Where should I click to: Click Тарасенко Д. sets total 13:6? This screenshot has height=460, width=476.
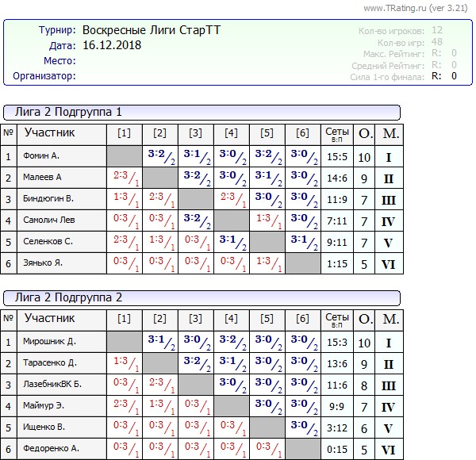coord(336,363)
